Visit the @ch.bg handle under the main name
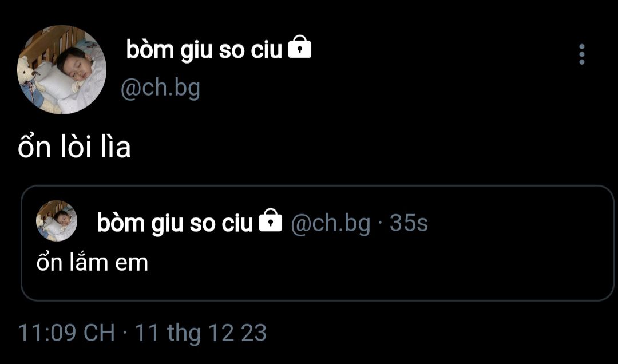The width and height of the screenshot is (618, 364). [161, 88]
